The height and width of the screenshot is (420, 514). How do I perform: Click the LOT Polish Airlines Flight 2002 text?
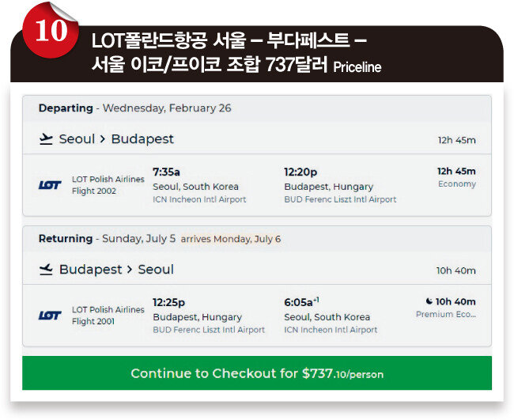[108, 185]
